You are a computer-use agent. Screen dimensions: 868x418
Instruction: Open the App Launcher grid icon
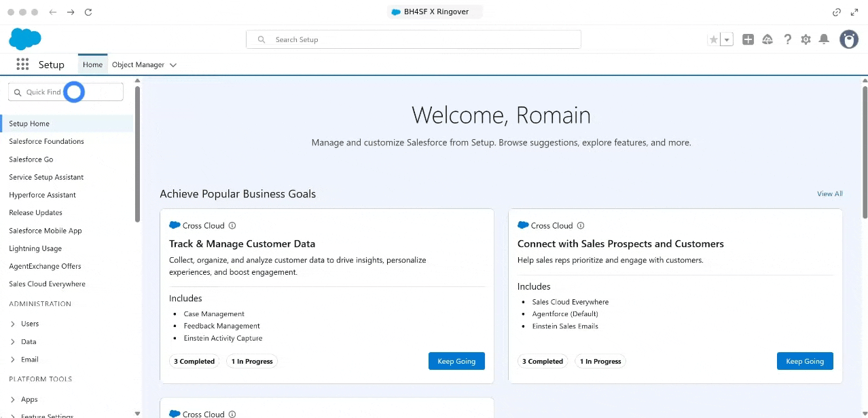(22, 64)
